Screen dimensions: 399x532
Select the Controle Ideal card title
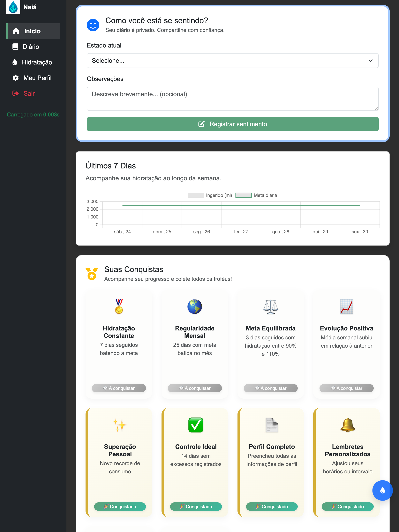[x=196, y=447]
